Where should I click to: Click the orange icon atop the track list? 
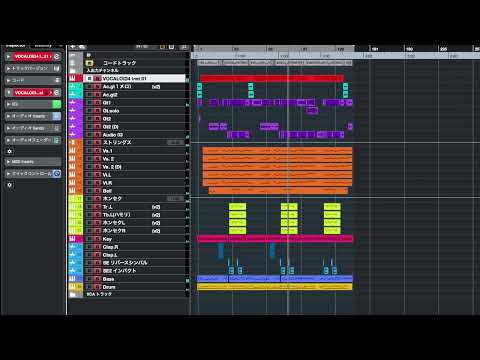pos(162,47)
